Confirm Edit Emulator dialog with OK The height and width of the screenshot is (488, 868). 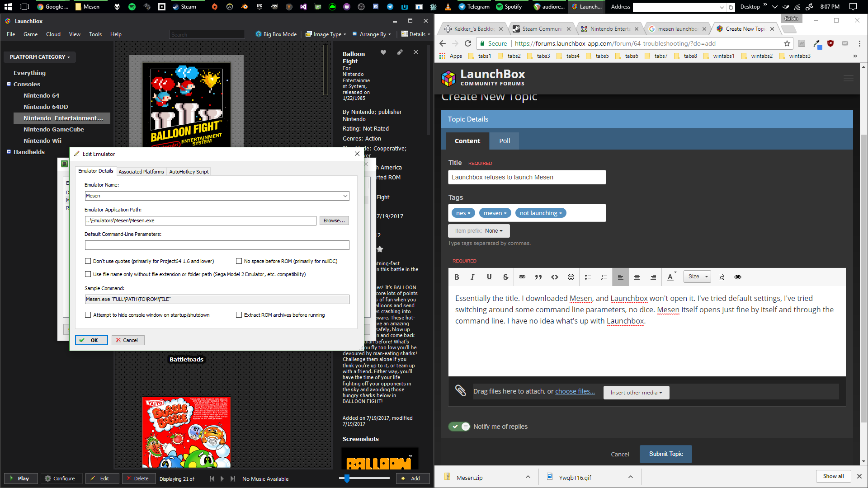point(92,340)
